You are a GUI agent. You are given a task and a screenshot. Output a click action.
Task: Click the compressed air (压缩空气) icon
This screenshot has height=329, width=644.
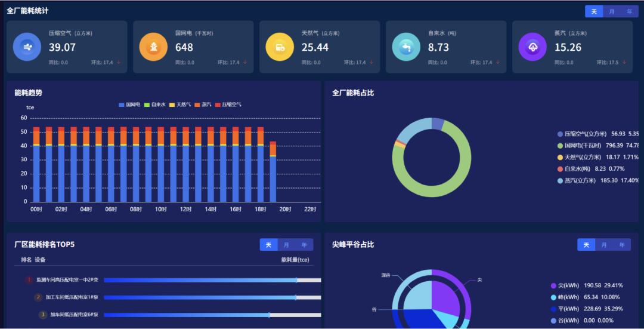pyautogui.click(x=27, y=47)
